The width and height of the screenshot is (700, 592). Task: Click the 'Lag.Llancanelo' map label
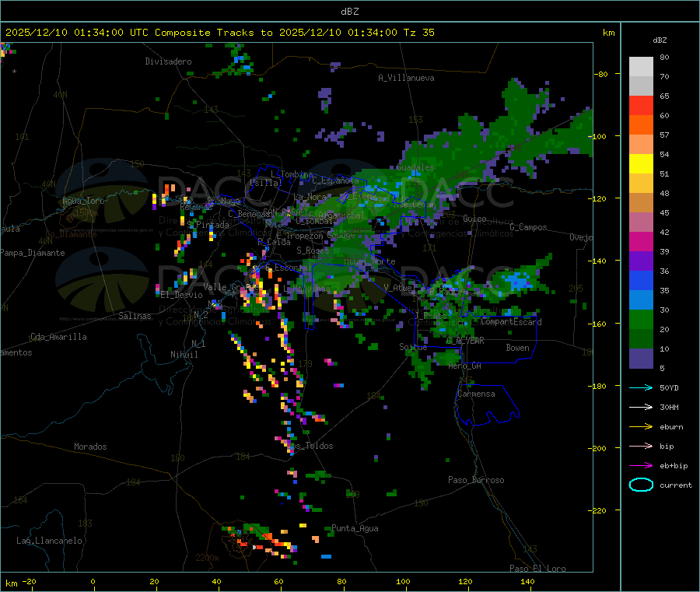[x=49, y=541]
